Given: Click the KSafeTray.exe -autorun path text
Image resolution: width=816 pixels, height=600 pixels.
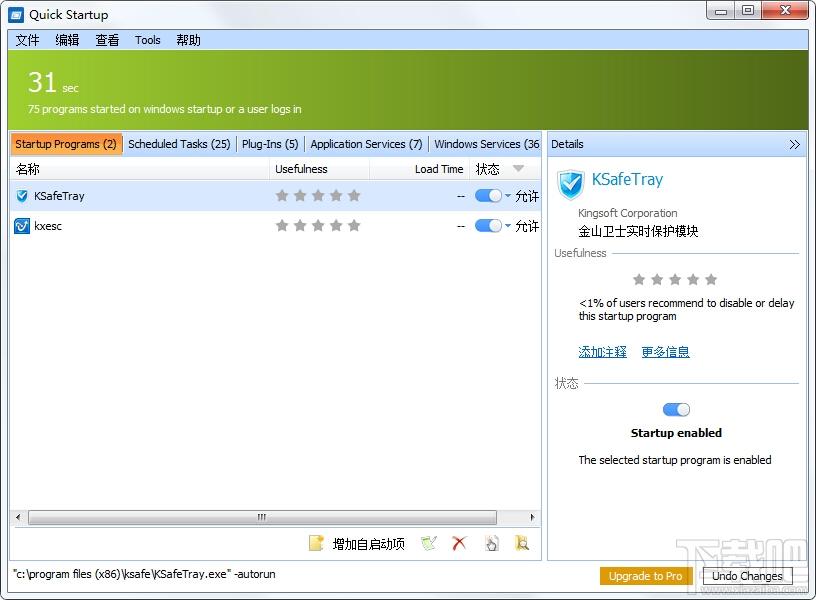Looking at the screenshot, I should coord(145,574).
